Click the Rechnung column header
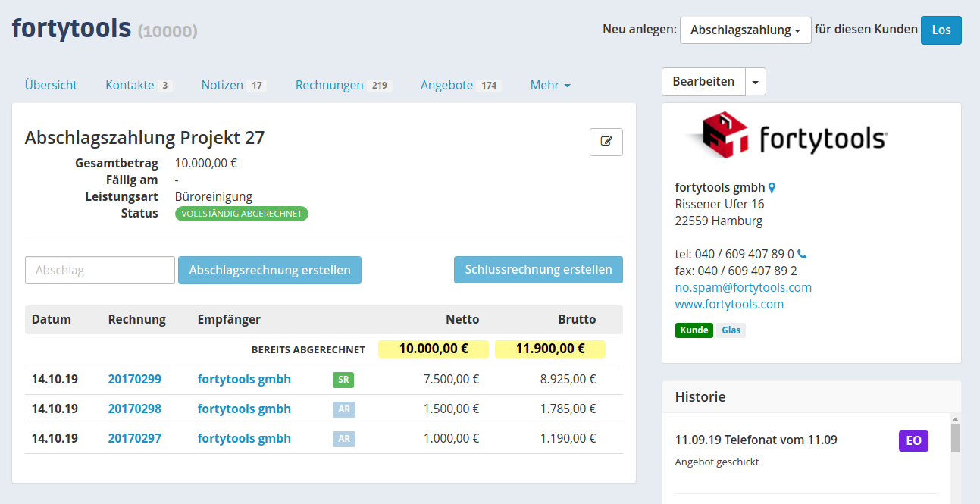 pos(137,320)
